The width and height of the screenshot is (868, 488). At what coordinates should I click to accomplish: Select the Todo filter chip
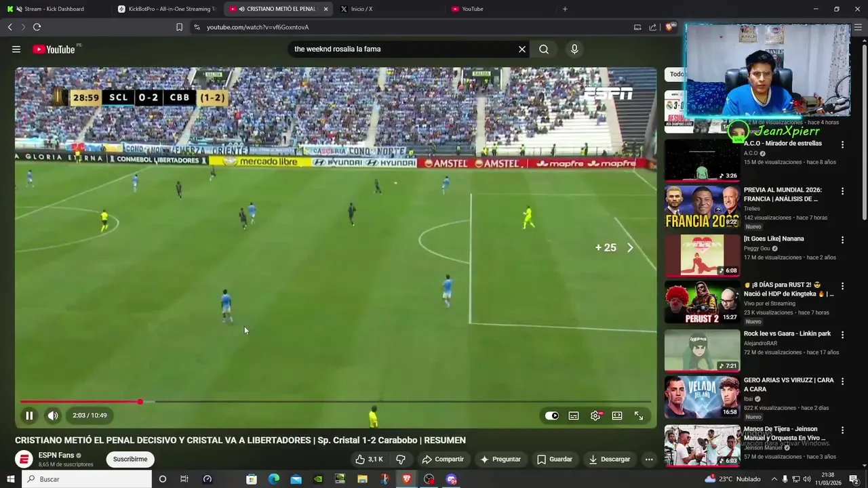(677, 75)
